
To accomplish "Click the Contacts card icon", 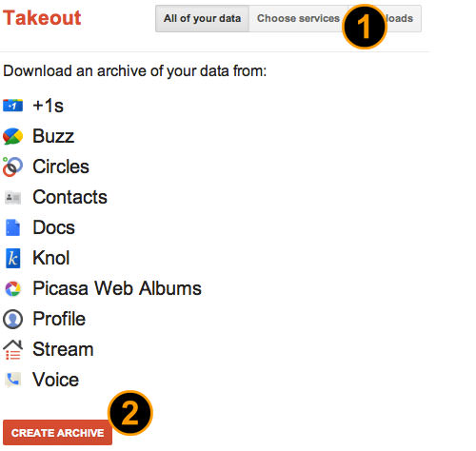I will click(x=13, y=198).
